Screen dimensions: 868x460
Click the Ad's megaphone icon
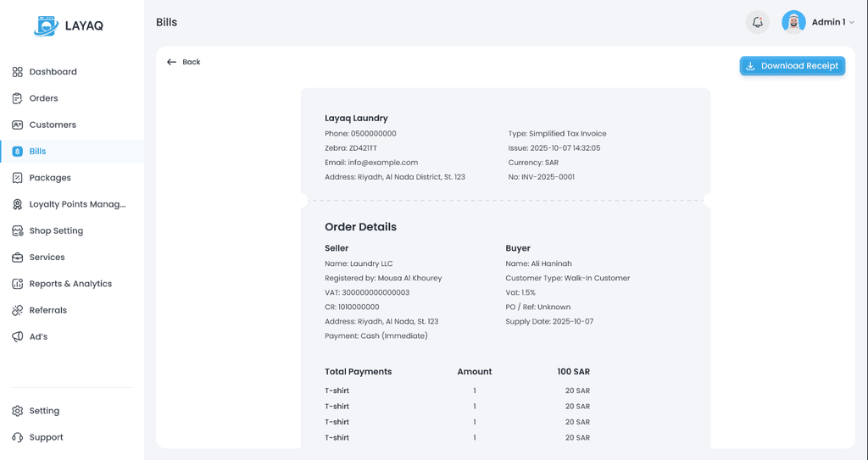pos(18,336)
